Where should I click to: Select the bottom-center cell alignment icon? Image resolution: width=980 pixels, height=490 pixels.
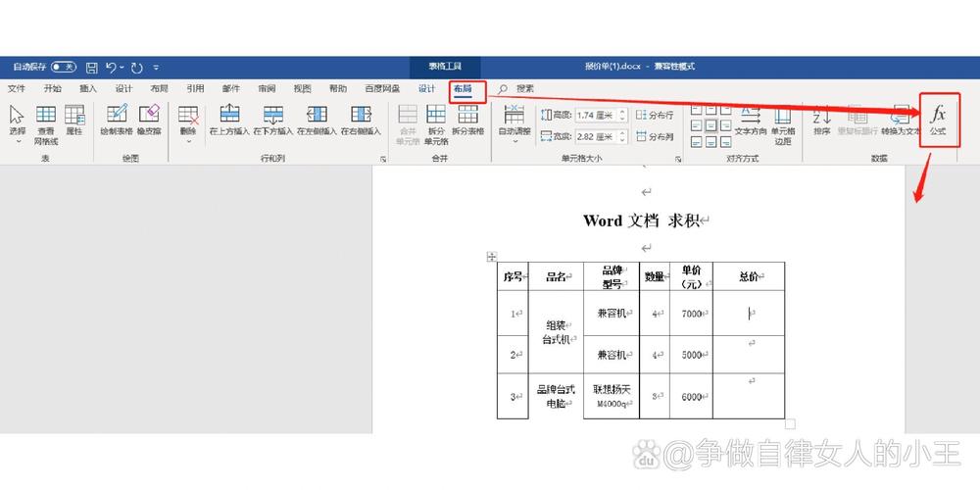tap(711, 141)
